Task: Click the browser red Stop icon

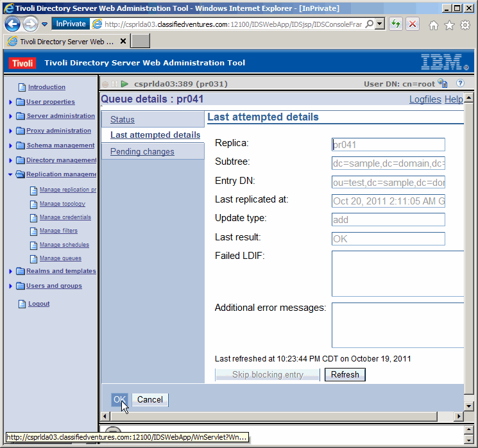Action: 412,24
